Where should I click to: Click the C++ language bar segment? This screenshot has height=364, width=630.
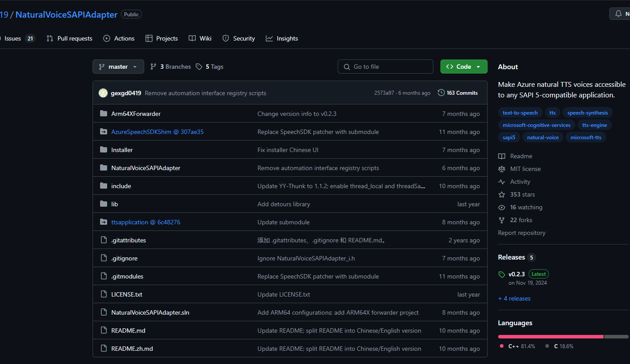click(x=551, y=337)
